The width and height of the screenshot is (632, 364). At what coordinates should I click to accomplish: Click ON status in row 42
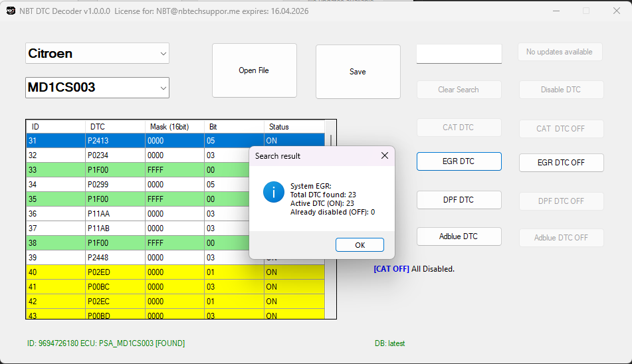point(294,301)
